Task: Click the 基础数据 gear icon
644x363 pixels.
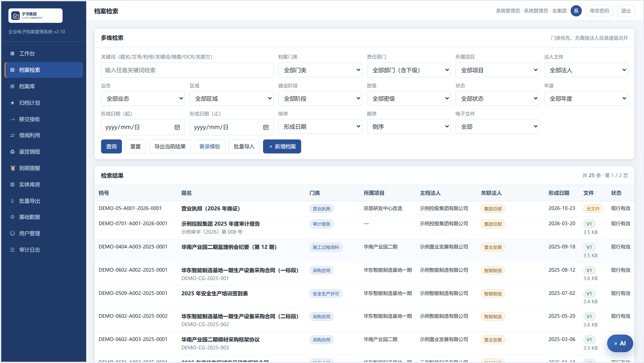Action: coord(12,217)
